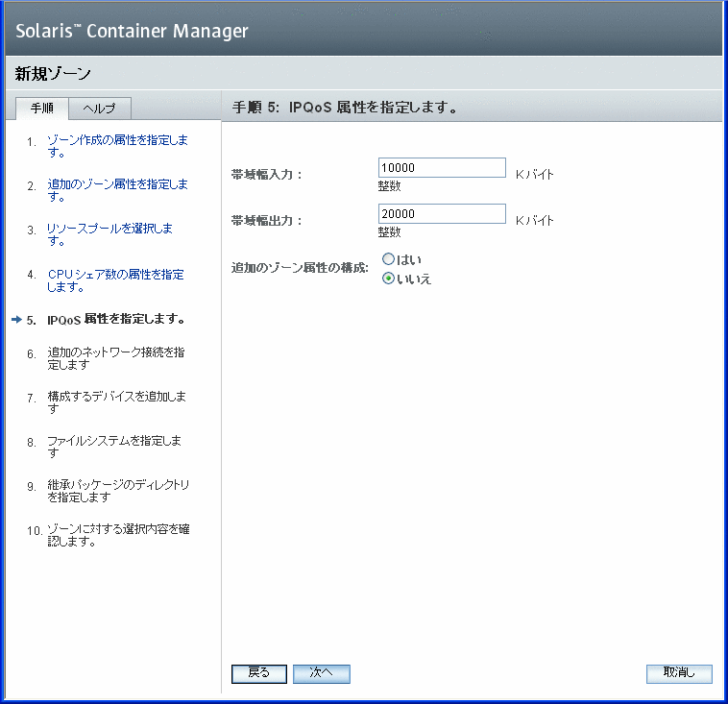The height and width of the screenshot is (704, 728).
Task: Click the 整数 hint under 帯域幅出力 field
Action: pos(389,232)
